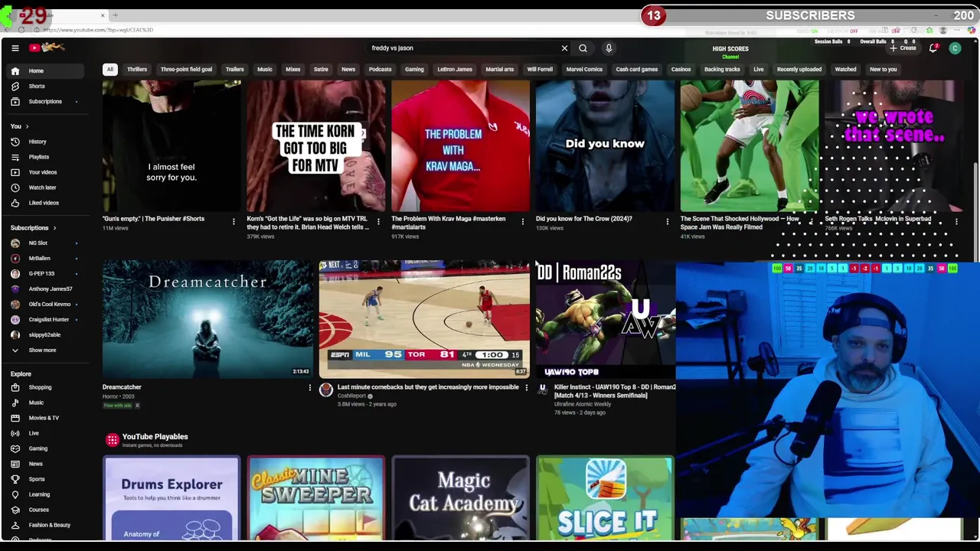Open more options for Korn short
This screenshot has width=980, height=551.
point(378,221)
